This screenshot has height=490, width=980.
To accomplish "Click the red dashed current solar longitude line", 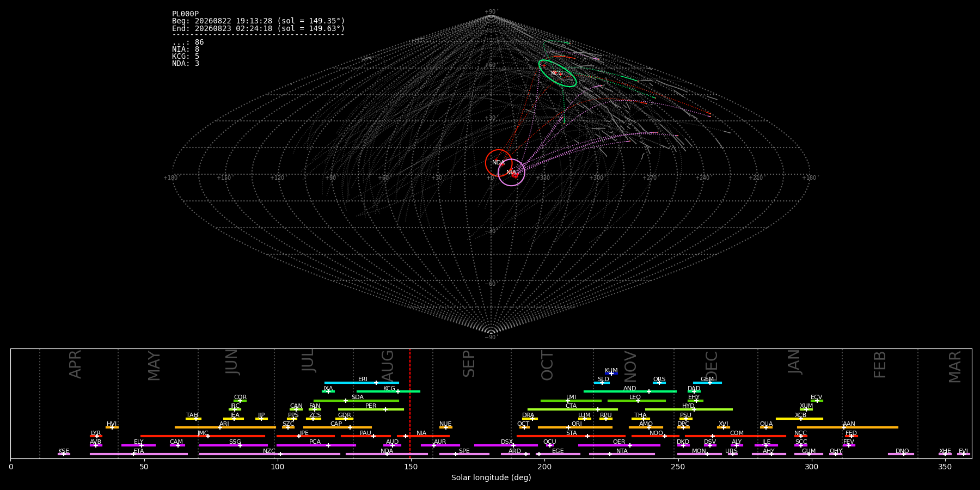I will (410, 403).
